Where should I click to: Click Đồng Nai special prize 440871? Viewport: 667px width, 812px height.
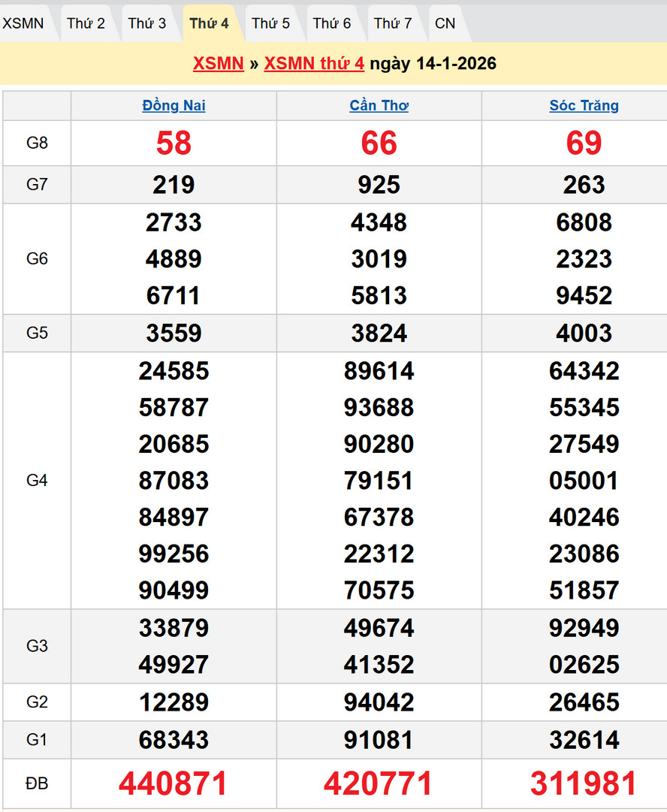pos(174,783)
